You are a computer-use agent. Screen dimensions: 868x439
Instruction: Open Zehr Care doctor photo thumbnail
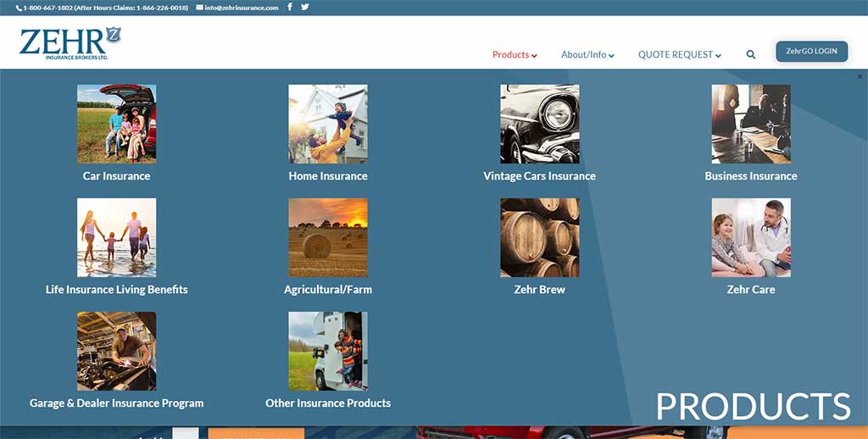(x=751, y=237)
